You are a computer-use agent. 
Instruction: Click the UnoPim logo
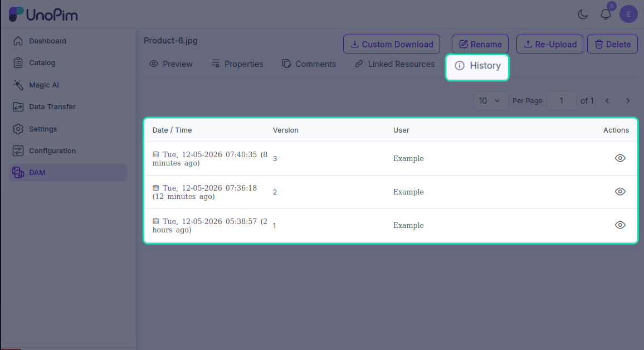43,14
